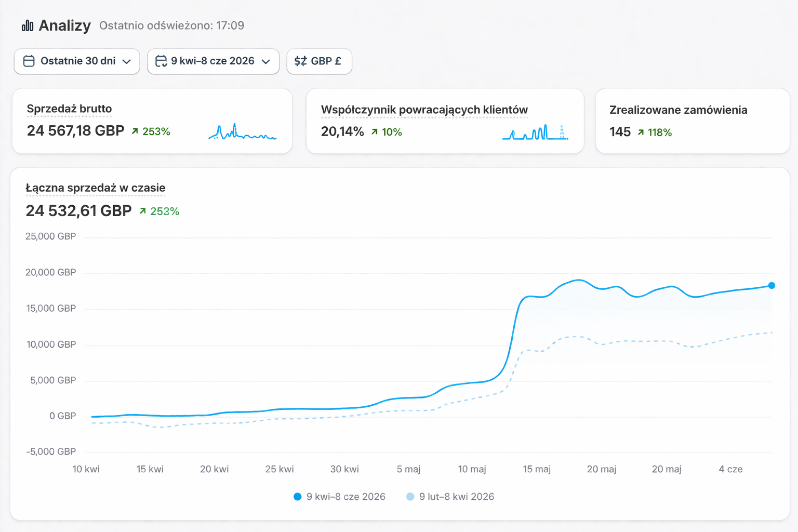Image resolution: width=798 pixels, height=532 pixels.
Task: Select the Zrealizowane zamówienia card title
Action: (x=678, y=110)
